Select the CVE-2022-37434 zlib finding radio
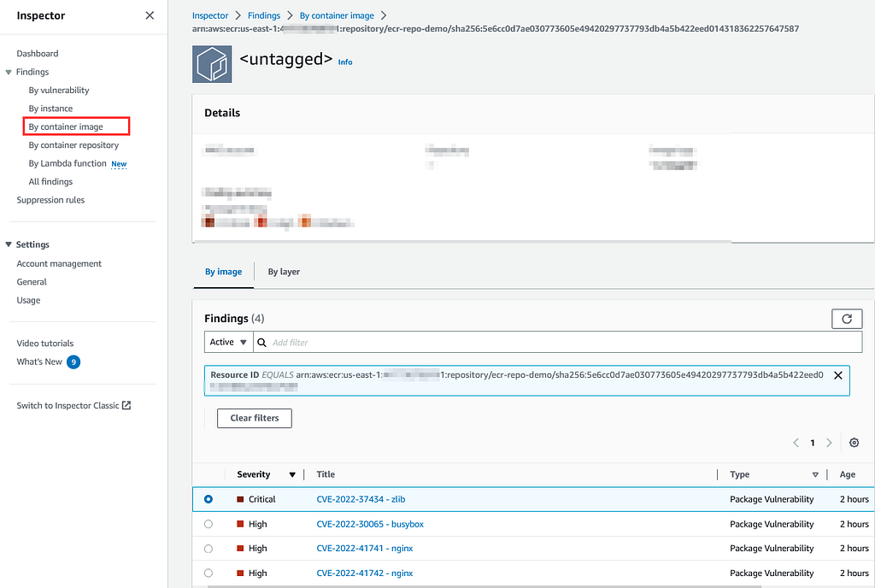875x588 pixels. pyautogui.click(x=208, y=499)
